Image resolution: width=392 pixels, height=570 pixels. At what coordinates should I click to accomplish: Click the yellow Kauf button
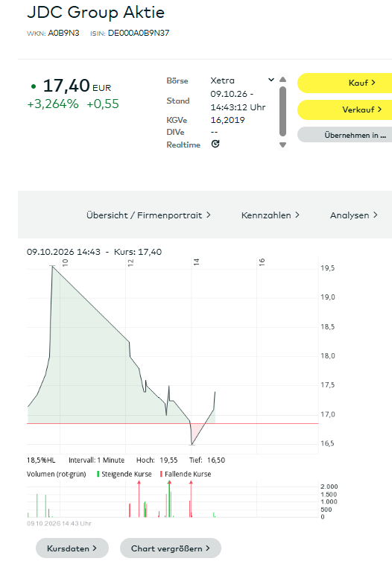[x=345, y=83]
